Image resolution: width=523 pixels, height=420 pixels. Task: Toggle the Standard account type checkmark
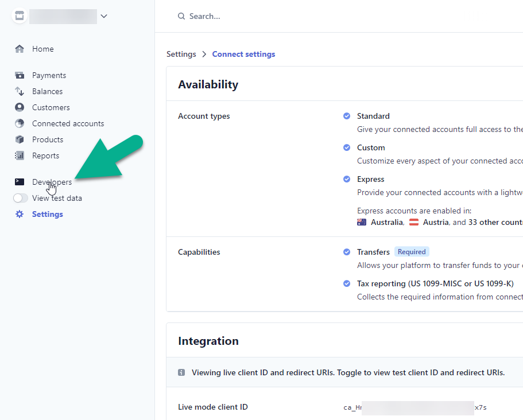tap(347, 116)
